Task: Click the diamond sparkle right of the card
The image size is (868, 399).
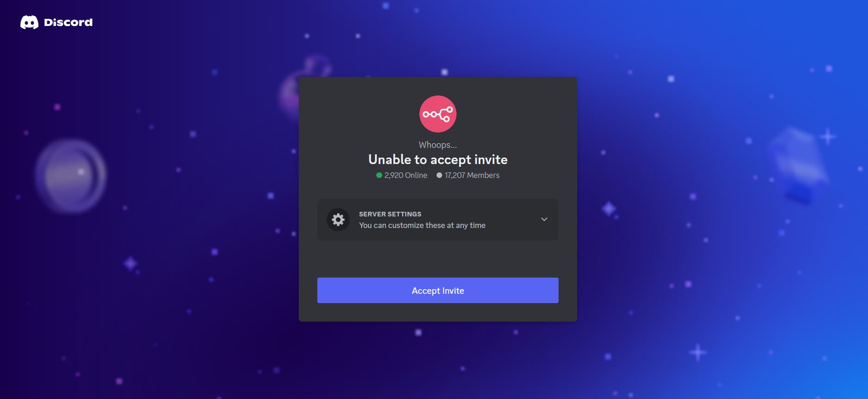Action: pos(609,209)
